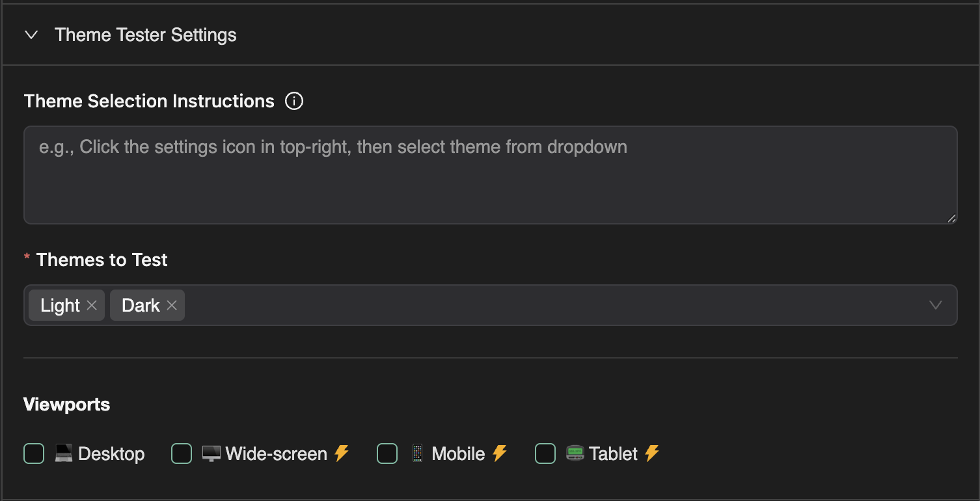Screen dimensions: 980x501
Task: Select the Tablet viewport checkbox
Action: point(545,454)
